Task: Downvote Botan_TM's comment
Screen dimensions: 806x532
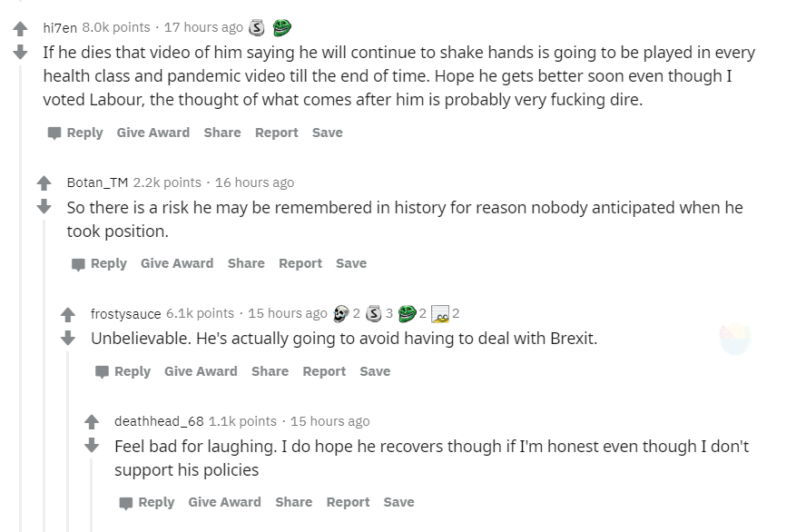Action: click(x=44, y=207)
